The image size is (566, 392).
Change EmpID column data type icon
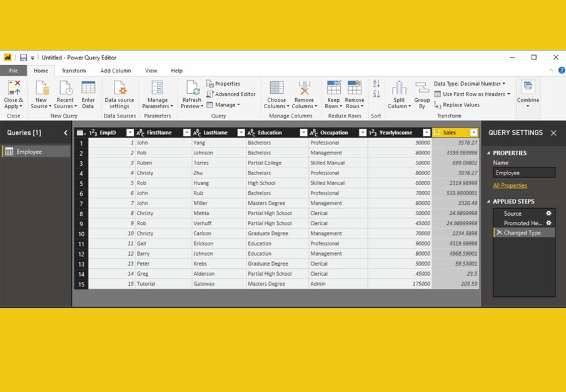93,133
